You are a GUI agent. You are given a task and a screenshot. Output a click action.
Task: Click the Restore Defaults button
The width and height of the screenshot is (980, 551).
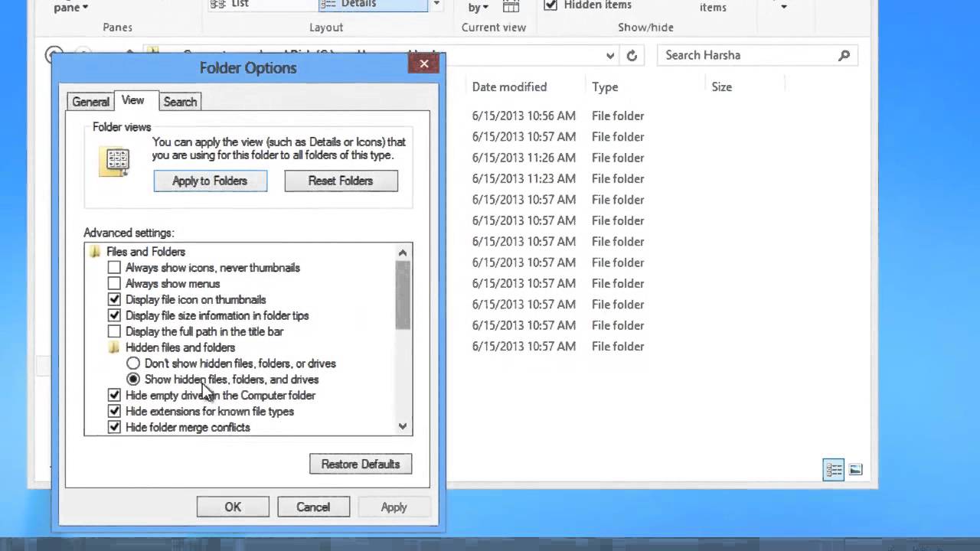[x=361, y=464]
